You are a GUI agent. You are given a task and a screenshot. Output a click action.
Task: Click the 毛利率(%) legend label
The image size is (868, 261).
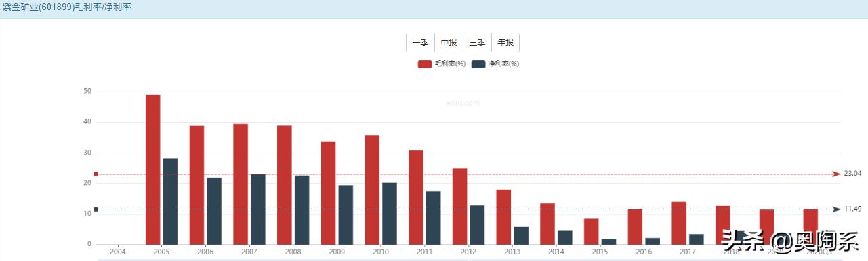pyautogui.click(x=450, y=64)
